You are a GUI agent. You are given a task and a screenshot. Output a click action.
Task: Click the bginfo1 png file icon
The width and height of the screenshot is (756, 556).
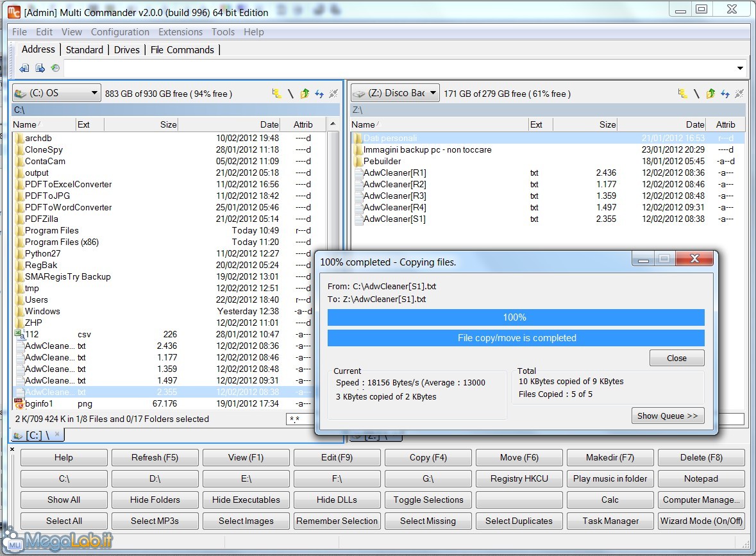click(x=19, y=403)
